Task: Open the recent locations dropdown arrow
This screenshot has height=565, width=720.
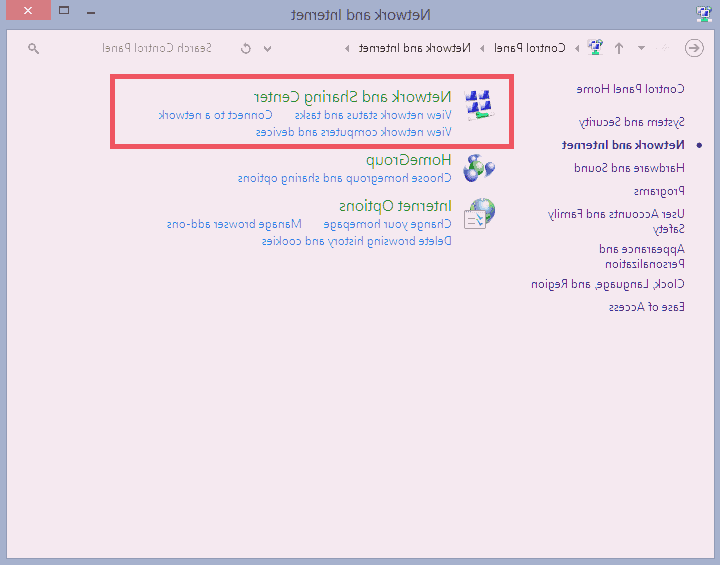Action: pyautogui.click(x=641, y=48)
